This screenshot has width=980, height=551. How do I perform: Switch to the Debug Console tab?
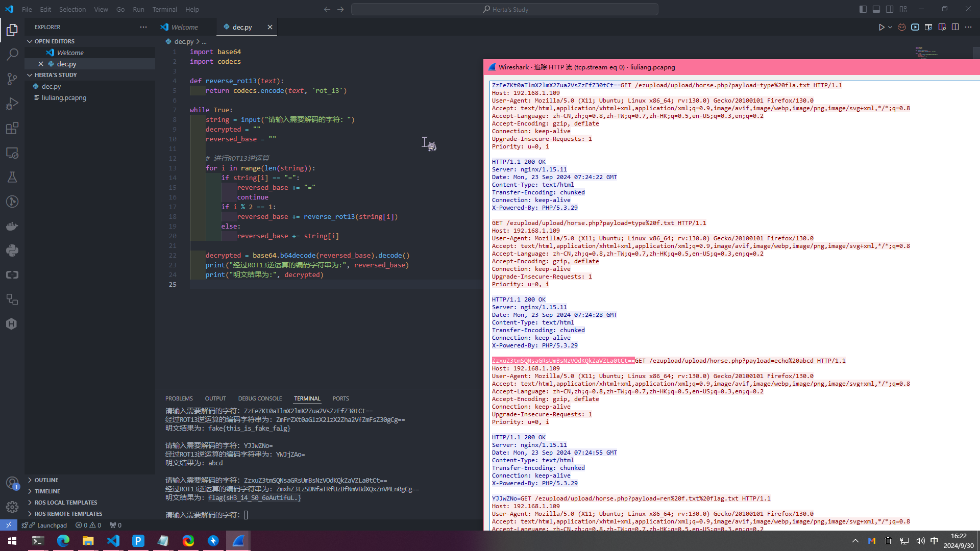260,398
